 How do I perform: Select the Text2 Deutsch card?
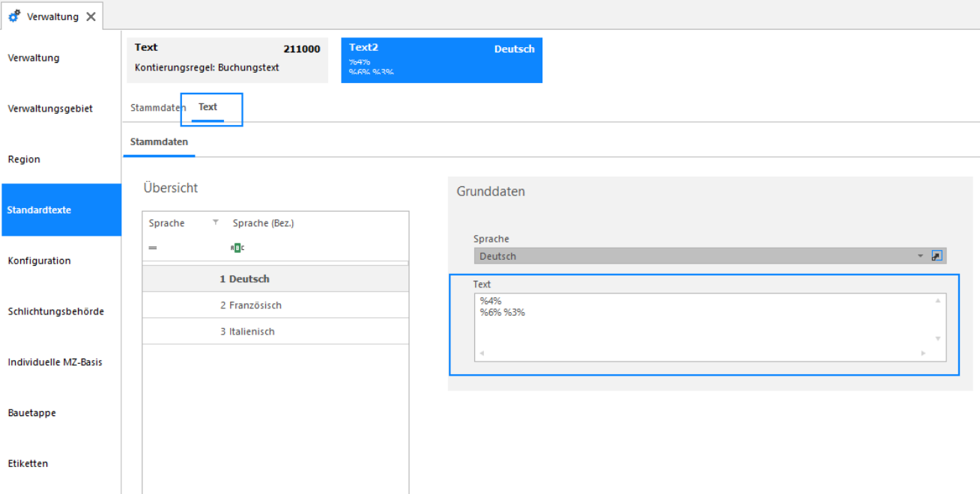(x=441, y=60)
